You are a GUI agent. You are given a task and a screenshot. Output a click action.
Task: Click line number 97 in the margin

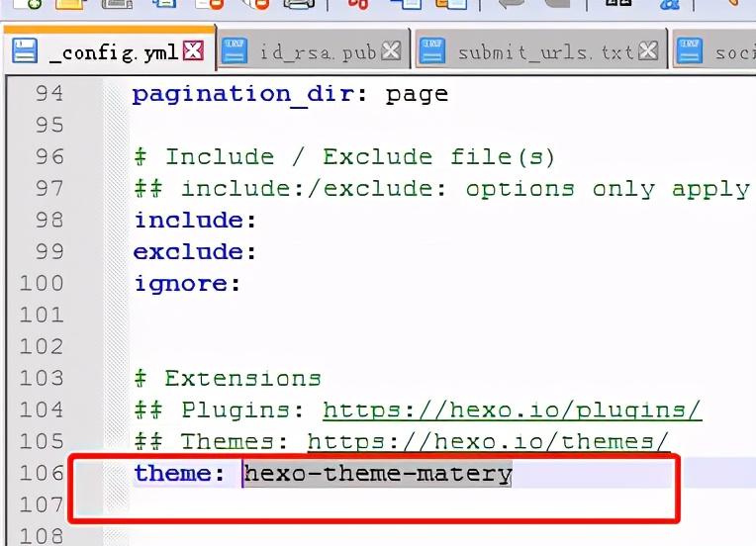pyautogui.click(x=49, y=188)
